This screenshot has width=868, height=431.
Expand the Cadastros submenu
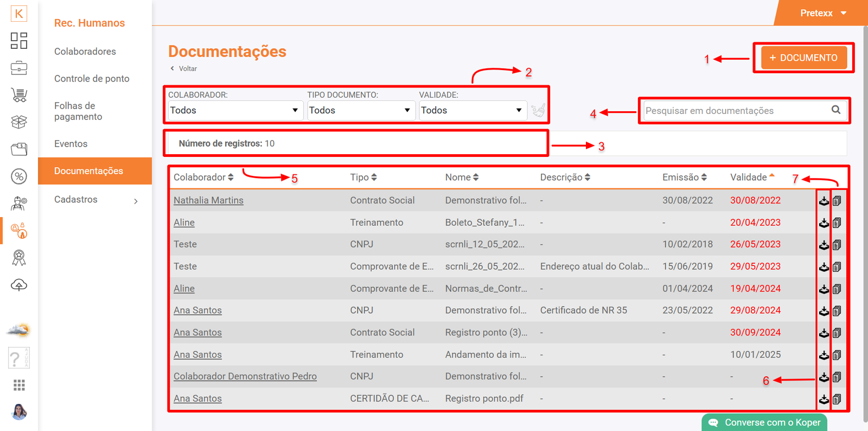click(x=95, y=200)
